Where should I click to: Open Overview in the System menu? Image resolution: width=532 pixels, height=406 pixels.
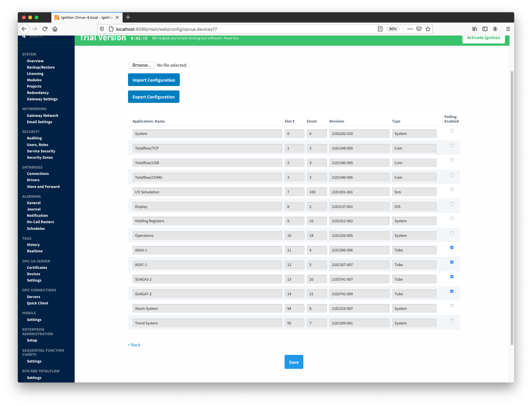point(35,61)
